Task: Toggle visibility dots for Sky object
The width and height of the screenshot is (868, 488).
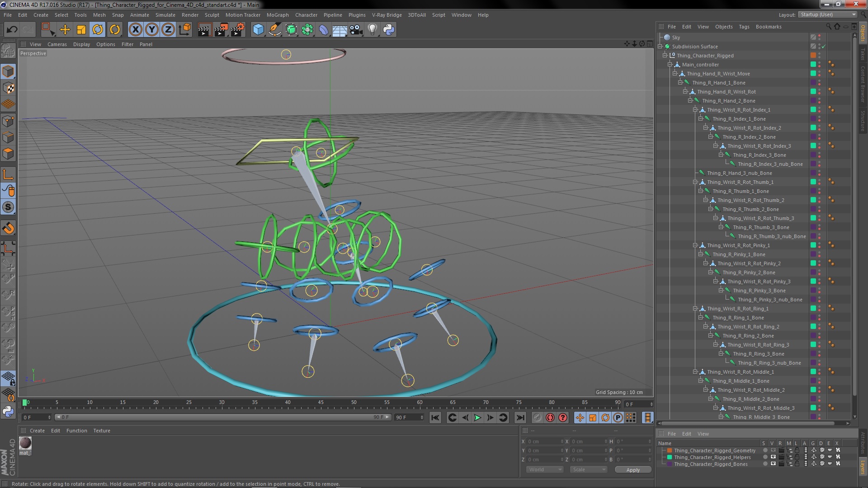Action: [x=820, y=38]
